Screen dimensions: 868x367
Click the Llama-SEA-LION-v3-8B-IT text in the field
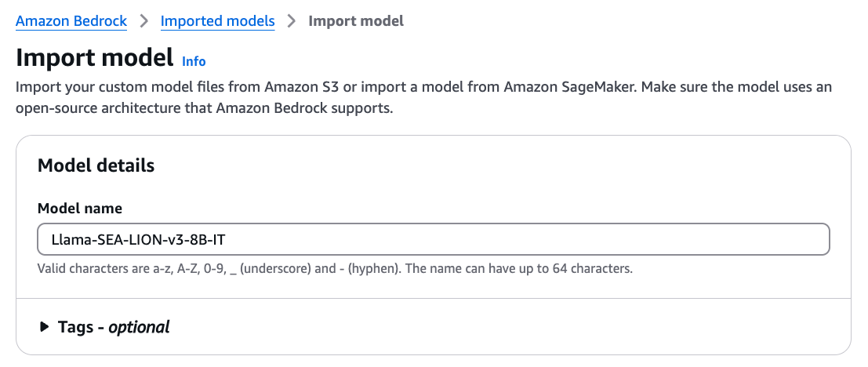(138, 240)
